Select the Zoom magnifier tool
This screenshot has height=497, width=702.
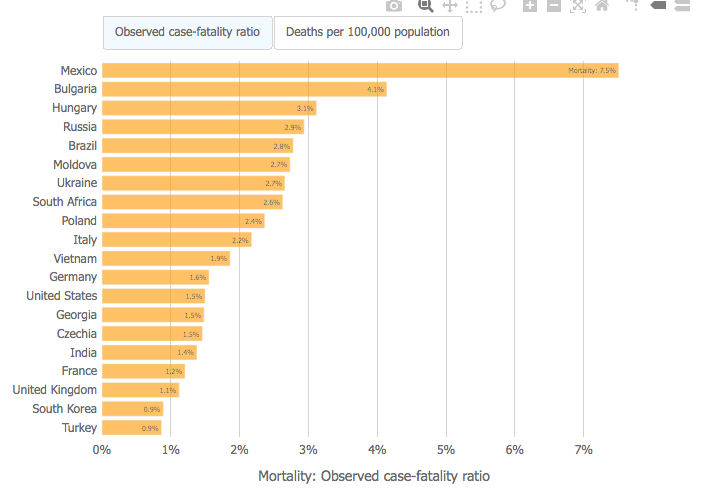[x=425, y=6]
